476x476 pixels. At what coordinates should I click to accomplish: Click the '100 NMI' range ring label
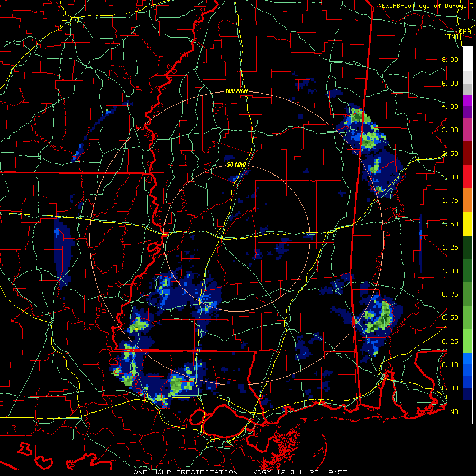(x=236, y=91)
